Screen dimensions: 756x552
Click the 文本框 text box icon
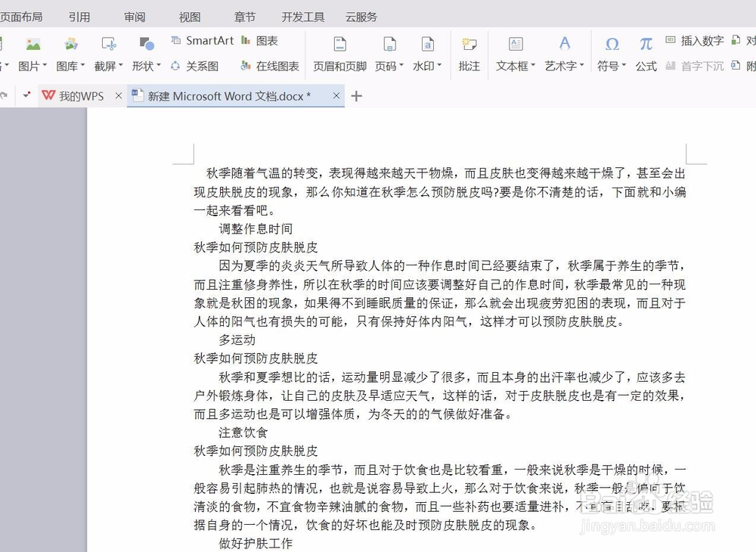point(516,45)
